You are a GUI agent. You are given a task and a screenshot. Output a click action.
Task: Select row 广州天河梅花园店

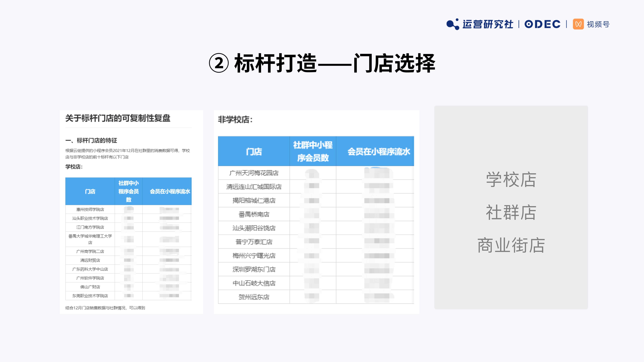point(316,173)
